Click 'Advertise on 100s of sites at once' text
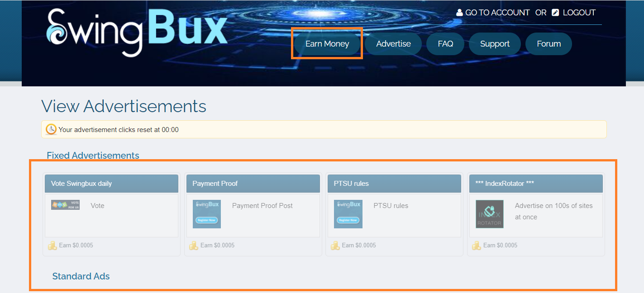644x293 pixels. (553, 211)
